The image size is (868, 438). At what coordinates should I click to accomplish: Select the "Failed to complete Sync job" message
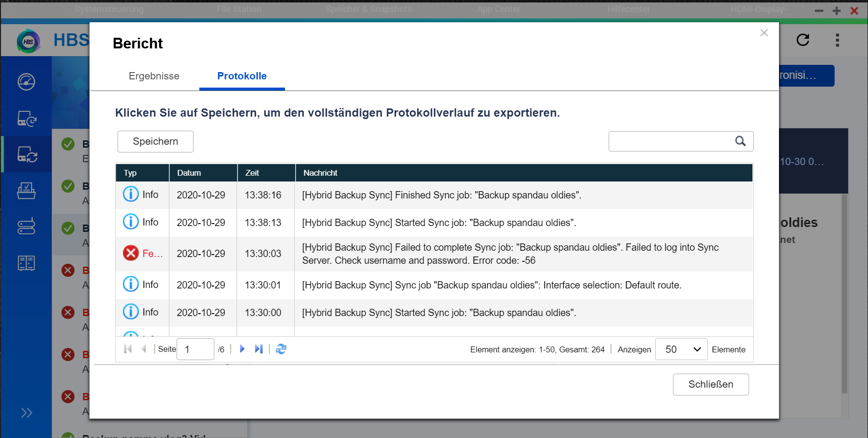(x=510, y=254)
